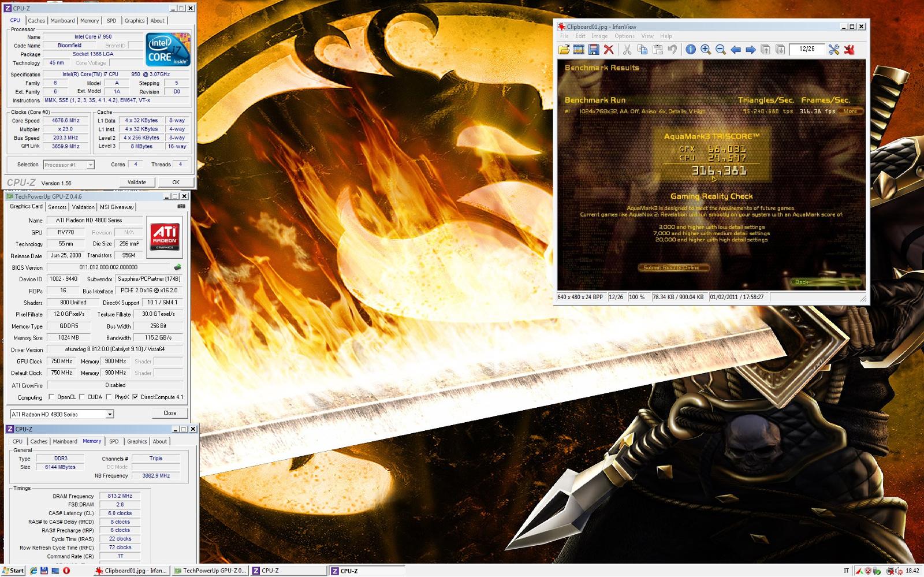Open SPD tab in top CPU-Z window
The width and height of the screenshot is (924, 577).
[x=111, y=21]
